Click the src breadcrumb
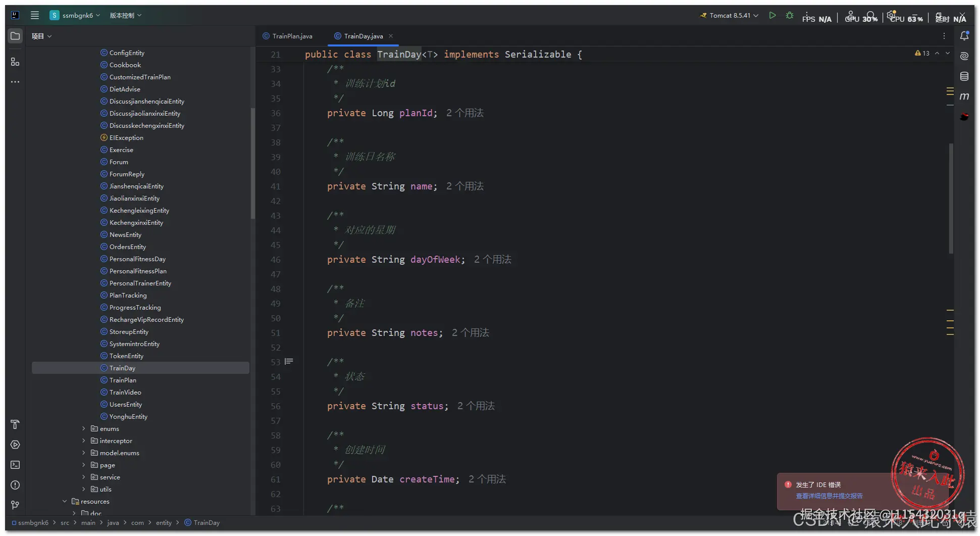The height and width of the screenshot is (536, 980). coord(65,522)
